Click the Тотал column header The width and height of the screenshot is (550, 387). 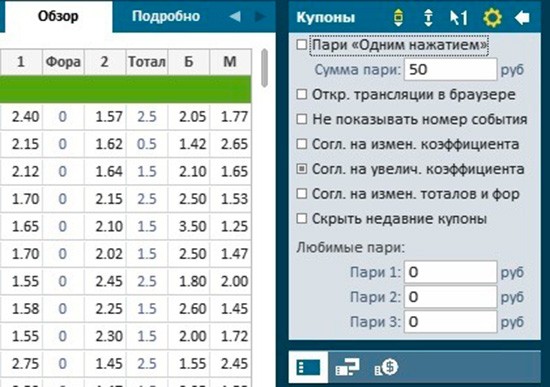click(x=147, y=62)
